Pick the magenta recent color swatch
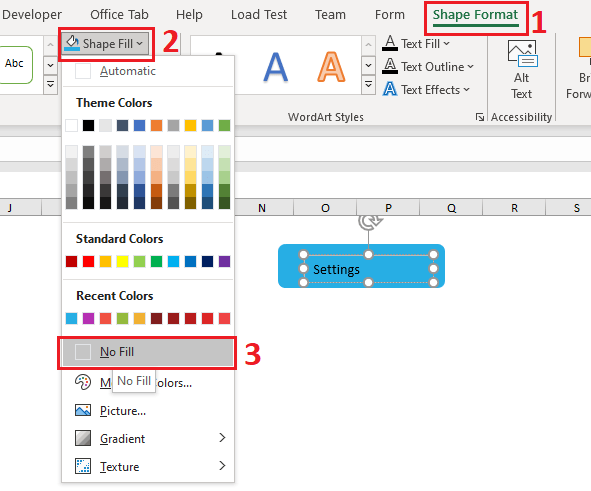This screenshot has width=591, height=491. tap(88, 318)
